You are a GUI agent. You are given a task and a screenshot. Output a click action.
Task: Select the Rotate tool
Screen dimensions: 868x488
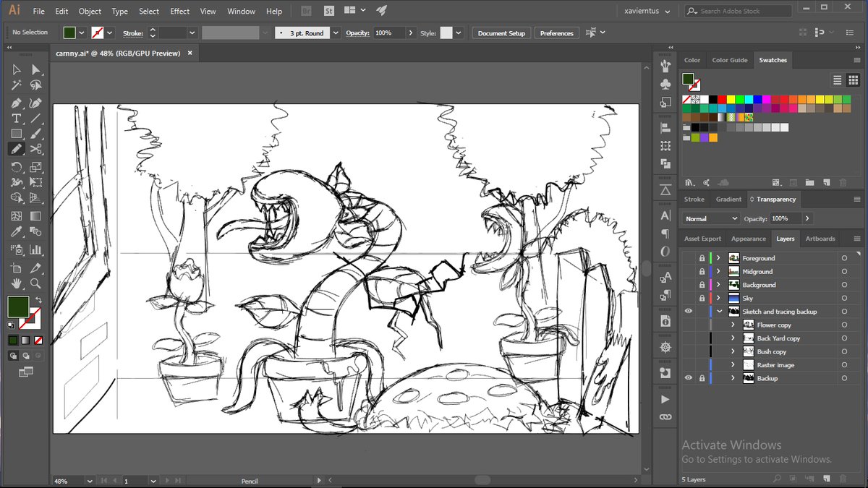[x=17, y=167]
